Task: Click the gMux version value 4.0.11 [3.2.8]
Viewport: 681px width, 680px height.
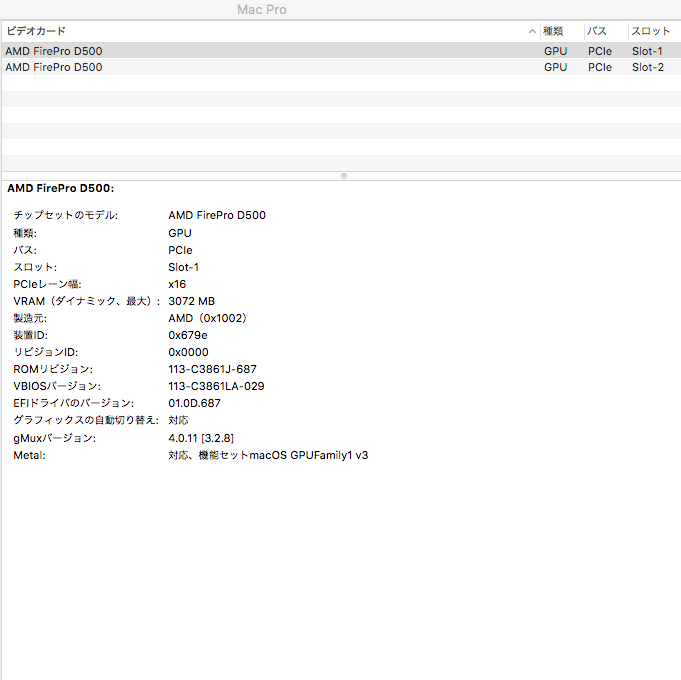Action: [201, 438]
